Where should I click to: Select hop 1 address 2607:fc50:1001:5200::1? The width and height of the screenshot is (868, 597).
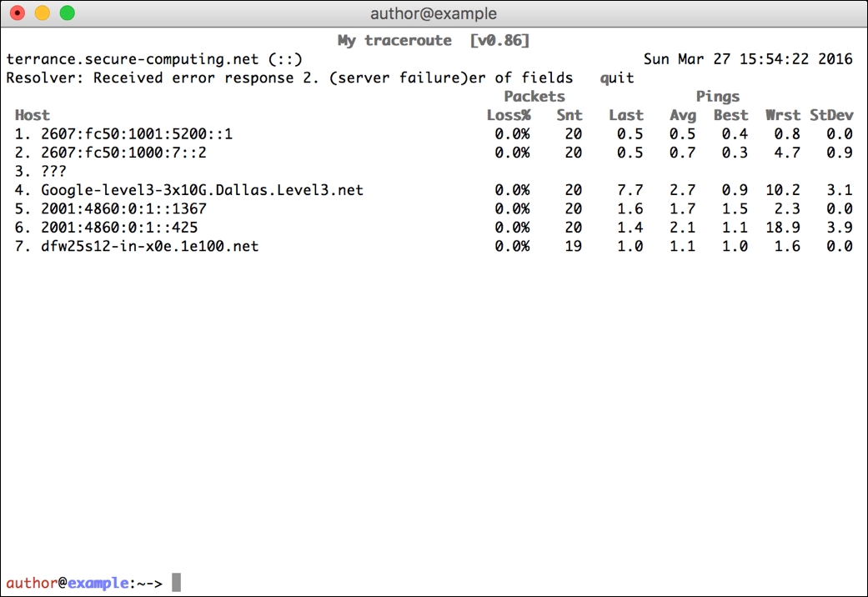[x=137, y=134]
